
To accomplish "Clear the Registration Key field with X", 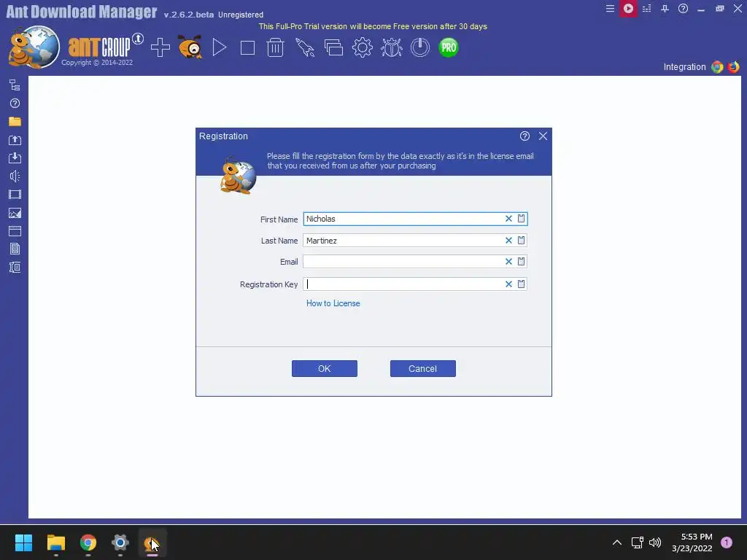I will click(508, 284).
